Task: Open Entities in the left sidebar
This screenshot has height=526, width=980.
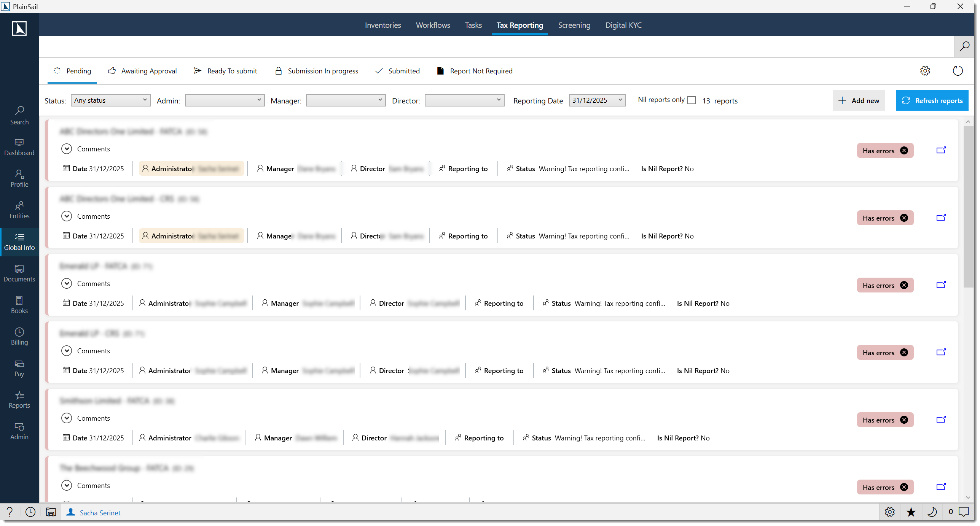Action: (x=19, y=210)
